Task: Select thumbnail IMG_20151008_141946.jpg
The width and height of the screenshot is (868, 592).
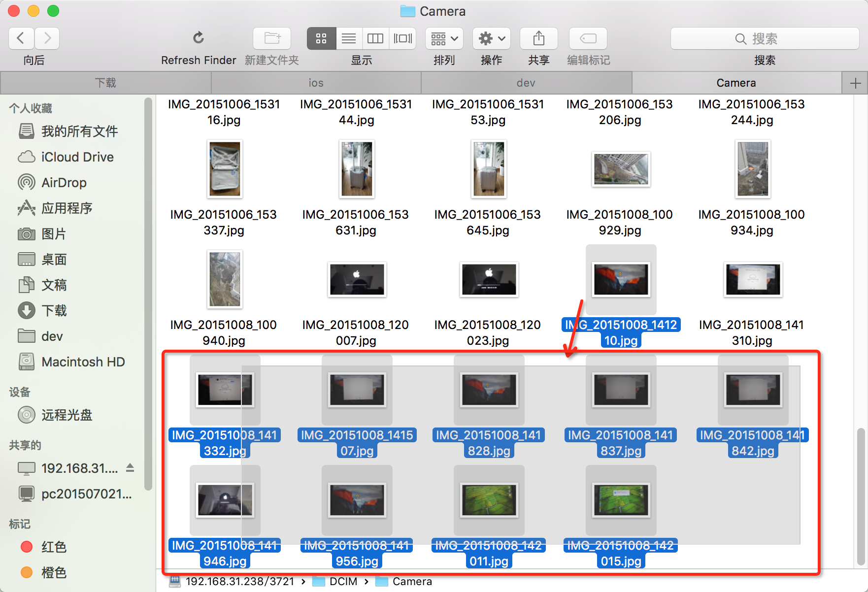Action: coord(225,500)
